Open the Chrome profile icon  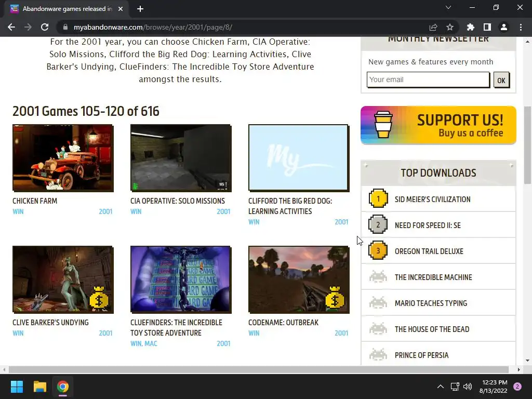(504, 27)
